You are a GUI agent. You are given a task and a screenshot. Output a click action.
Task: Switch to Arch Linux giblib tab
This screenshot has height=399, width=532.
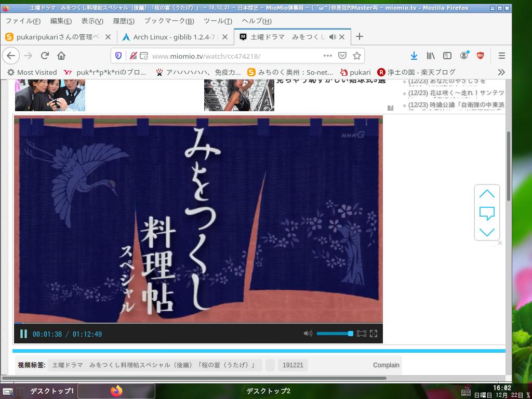click(175, 37)
